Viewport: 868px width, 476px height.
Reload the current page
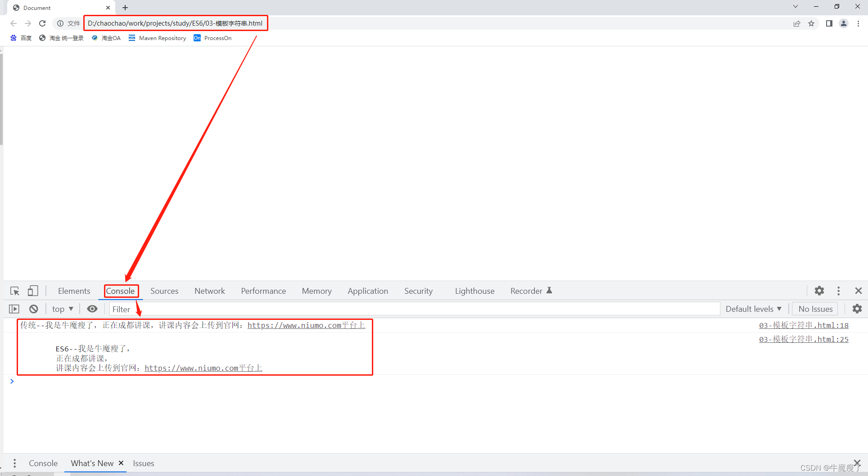[42, 23]
